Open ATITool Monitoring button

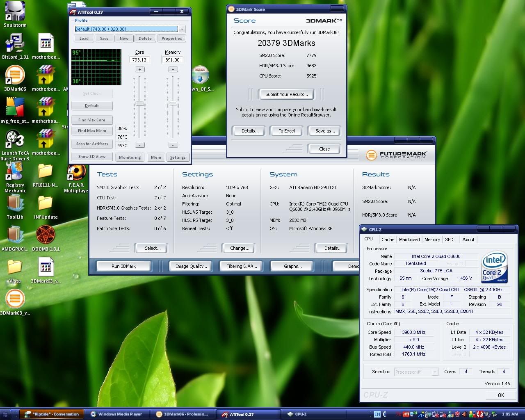click(130, 157)
